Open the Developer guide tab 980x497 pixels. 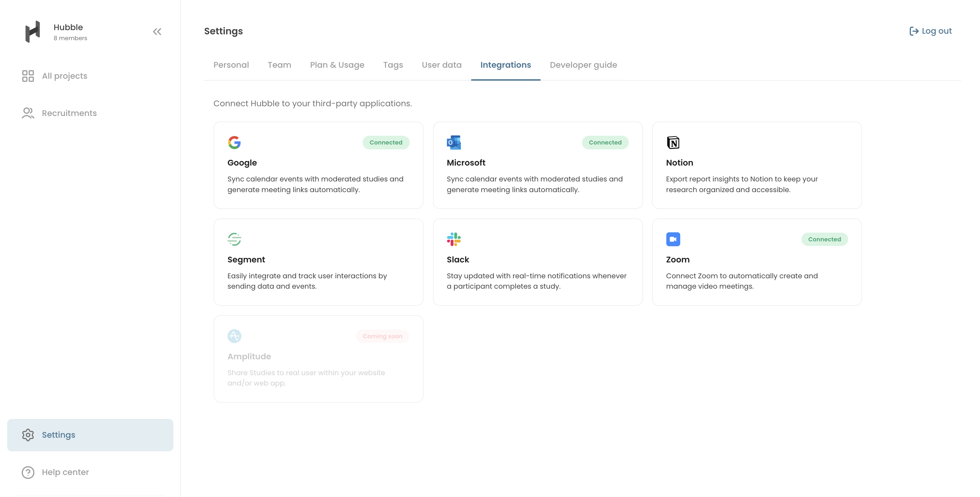click(583, 65)
